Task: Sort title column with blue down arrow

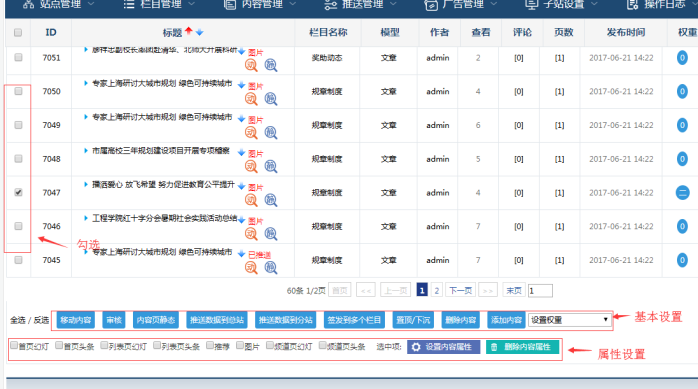Action: tap(199, 32)
